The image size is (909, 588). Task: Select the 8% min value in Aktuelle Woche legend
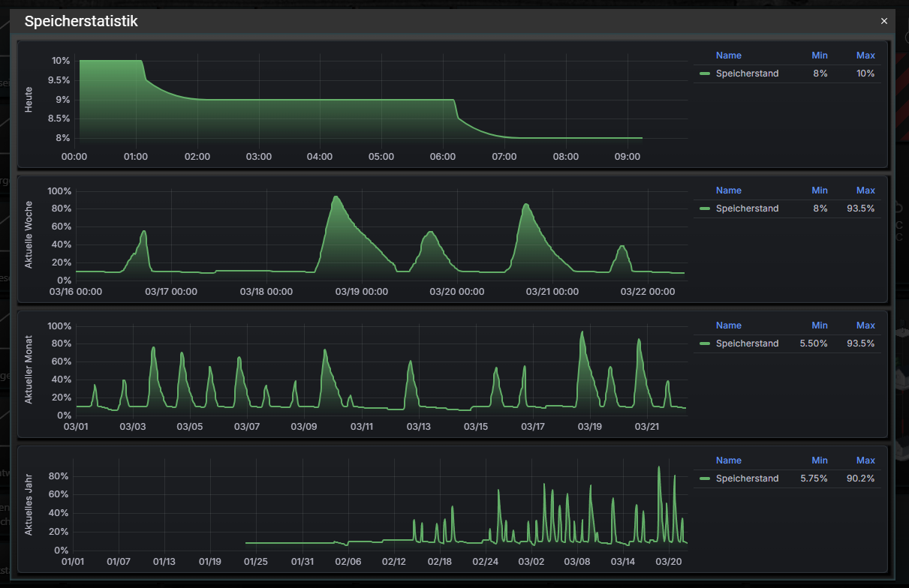[x=820, y=208]
